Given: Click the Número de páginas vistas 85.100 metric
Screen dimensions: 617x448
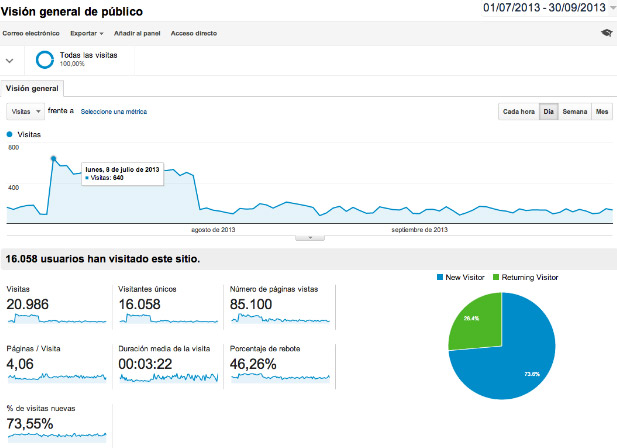Looking at the screenshot, I should [251, 304].
